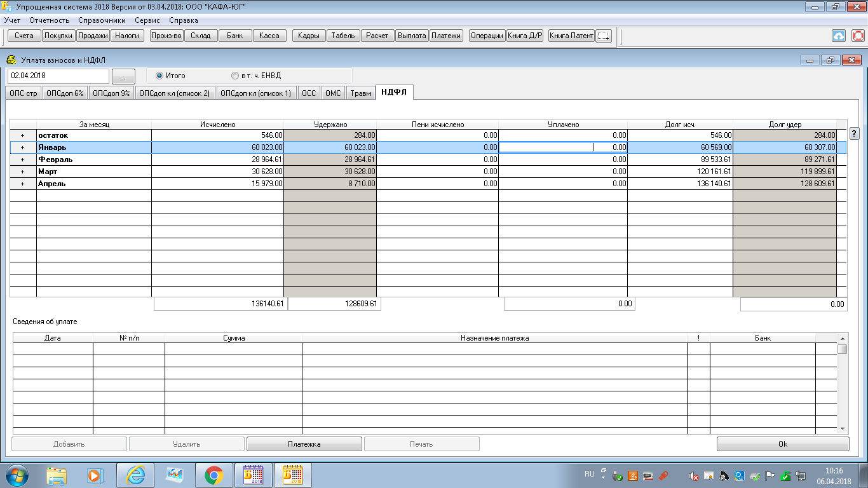Open the Банк section in toolbar

pyautogui.click(x=235, y=36)
